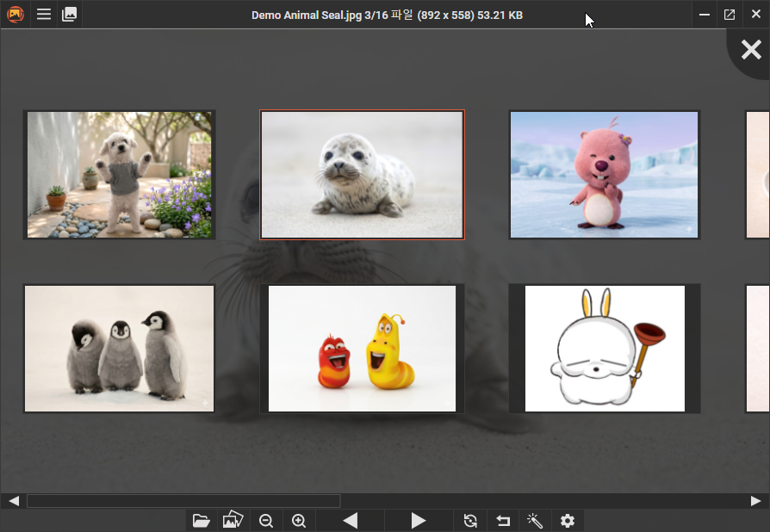
Task: Zoom in with the plus magnifier
Action: 299,520
